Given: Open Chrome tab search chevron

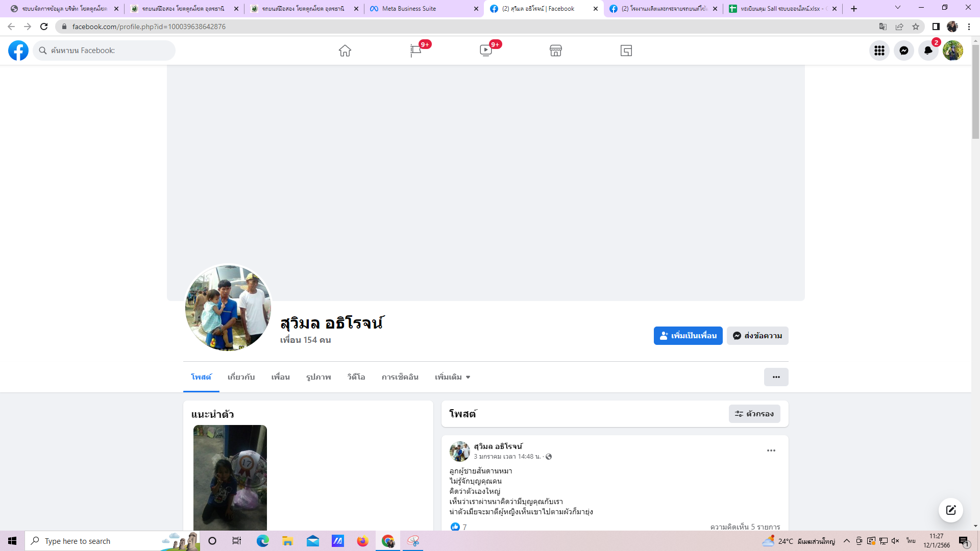Looking at the screenshot, I should click(x=898, y=8).
